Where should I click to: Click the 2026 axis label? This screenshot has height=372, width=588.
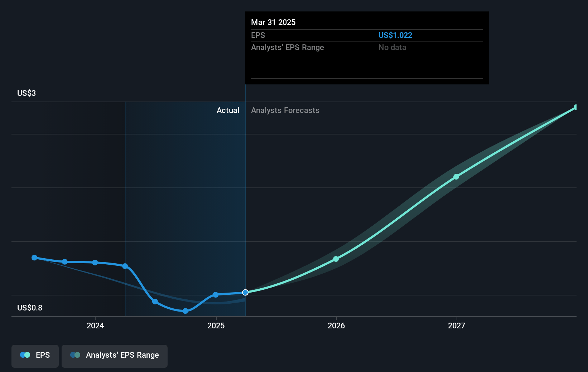click(x=336, y=325)
